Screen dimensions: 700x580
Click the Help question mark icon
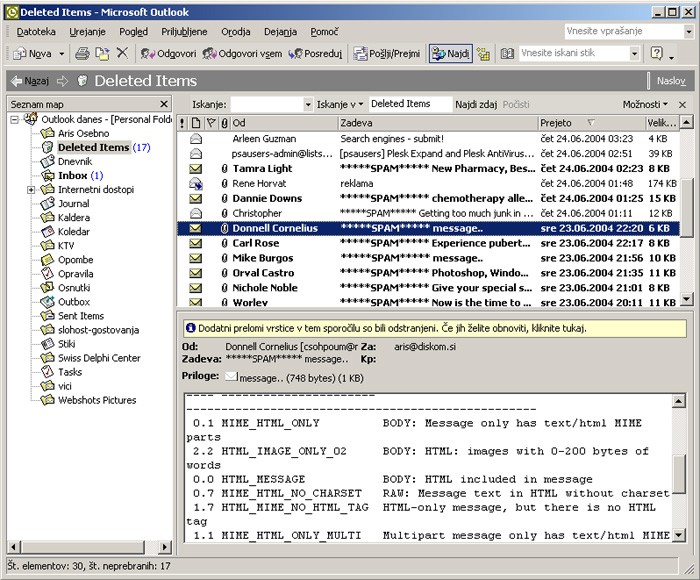657,53
